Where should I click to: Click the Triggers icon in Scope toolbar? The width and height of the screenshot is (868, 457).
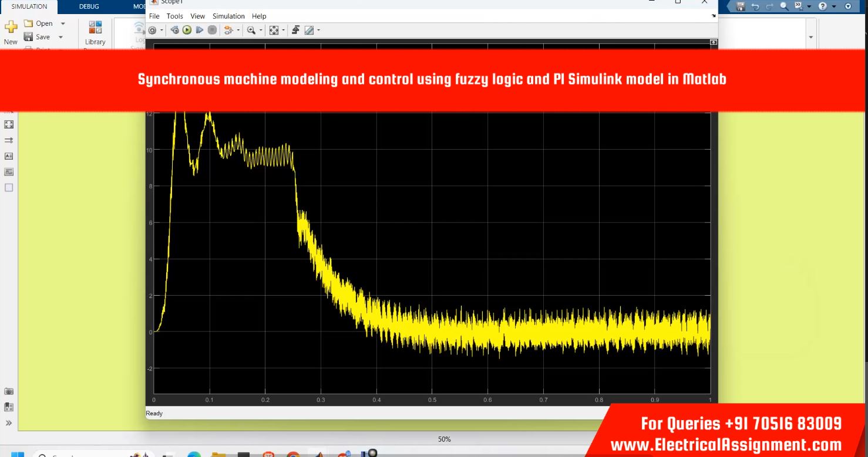point(295,30)
